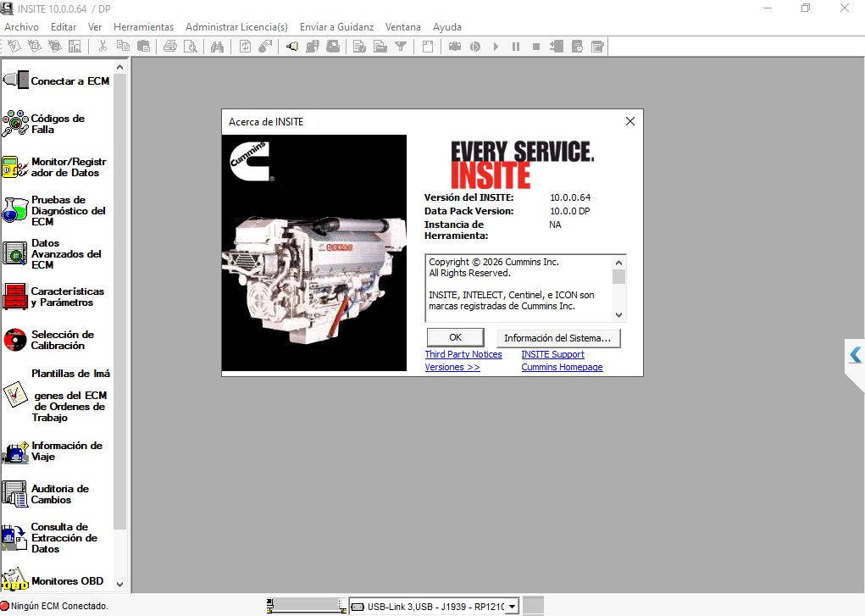
Task: Click the scissors cut toolbar icon
Action: click(102, 47)
